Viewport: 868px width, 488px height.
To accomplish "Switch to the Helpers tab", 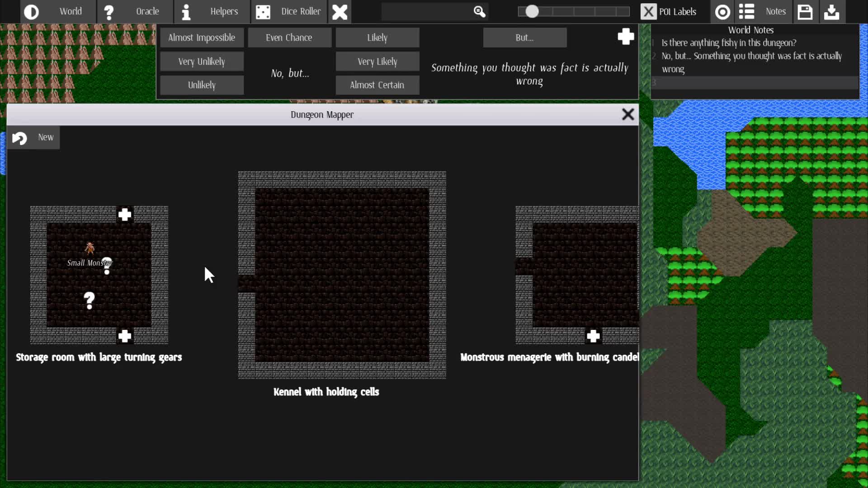I will [224, 12].
